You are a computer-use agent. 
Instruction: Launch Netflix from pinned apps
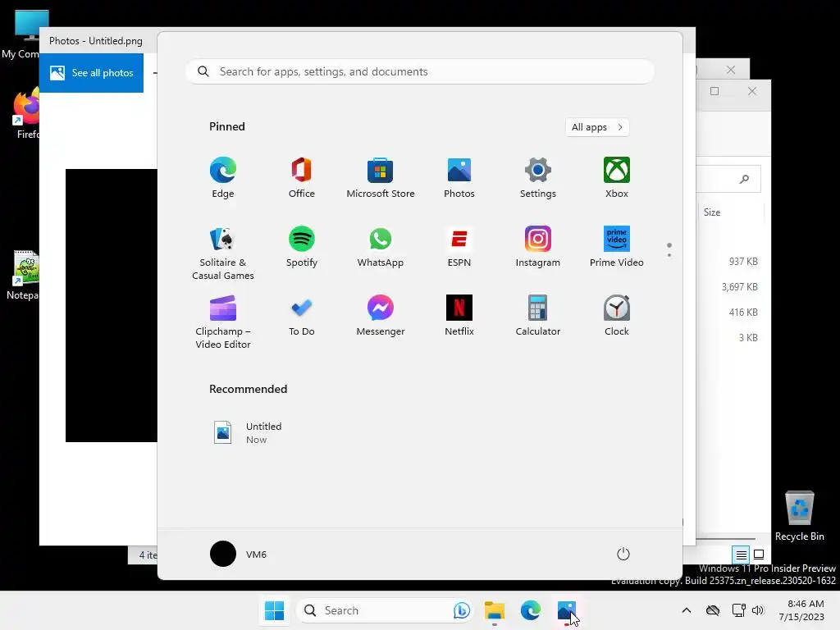point(459,316)
